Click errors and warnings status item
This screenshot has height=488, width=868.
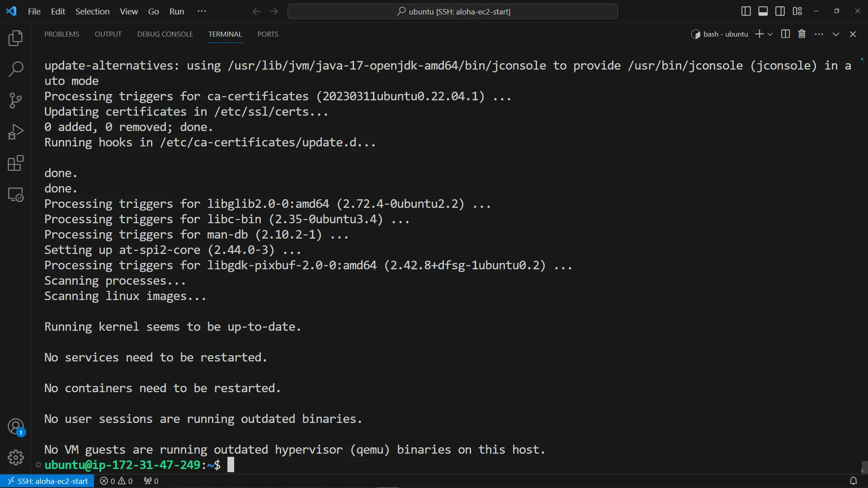(116, 481)
